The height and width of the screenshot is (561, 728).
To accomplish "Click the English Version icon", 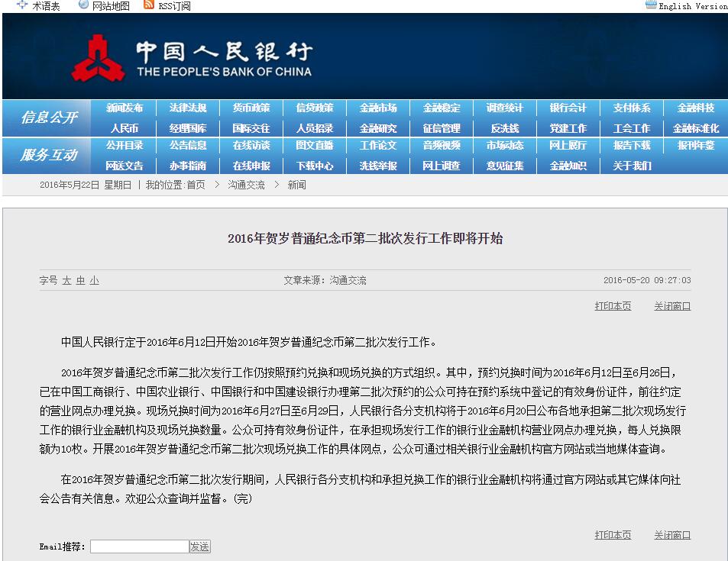I will 652,5.
